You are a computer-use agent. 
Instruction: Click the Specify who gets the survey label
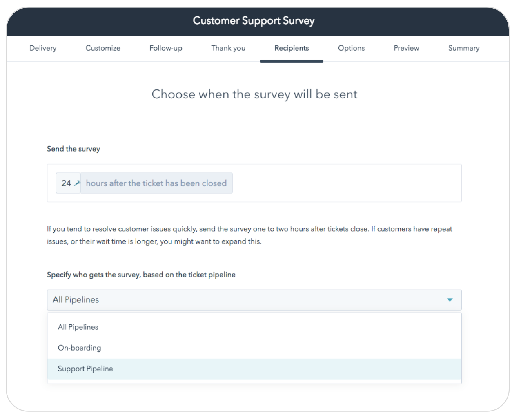[141, 275]
